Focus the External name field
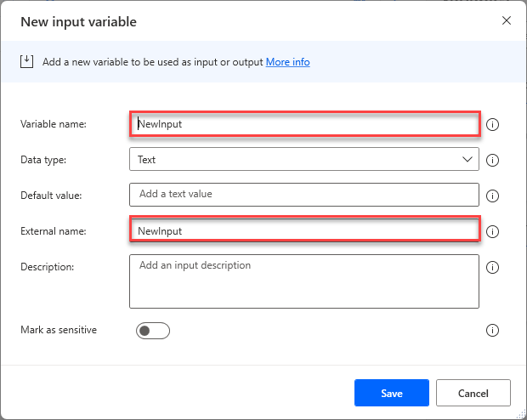 pos(305,230)
